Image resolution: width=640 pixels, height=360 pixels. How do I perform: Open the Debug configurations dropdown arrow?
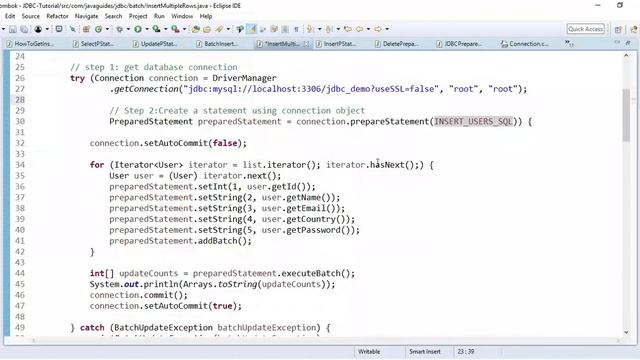[128, 29]
